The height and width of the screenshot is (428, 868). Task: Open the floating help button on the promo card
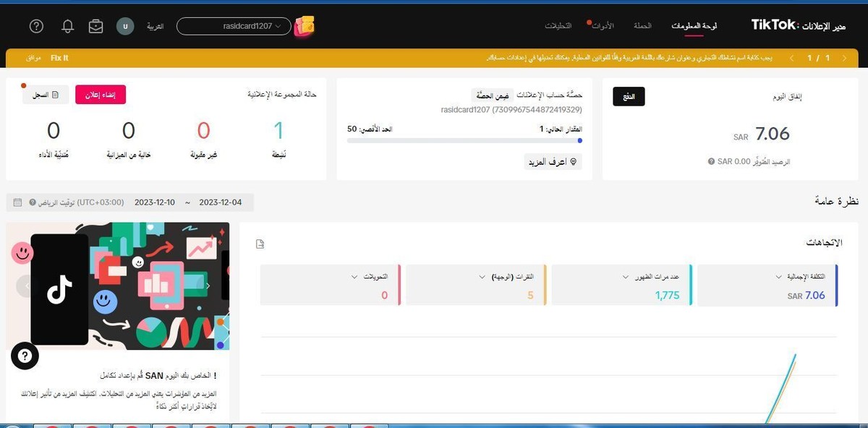25,356
